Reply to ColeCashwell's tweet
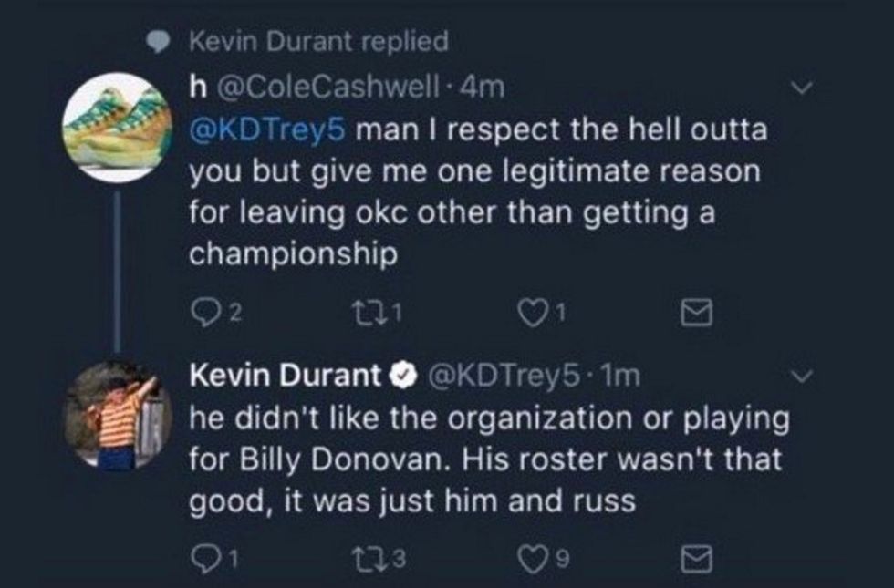The image size is (894, 588). [201, 315]
